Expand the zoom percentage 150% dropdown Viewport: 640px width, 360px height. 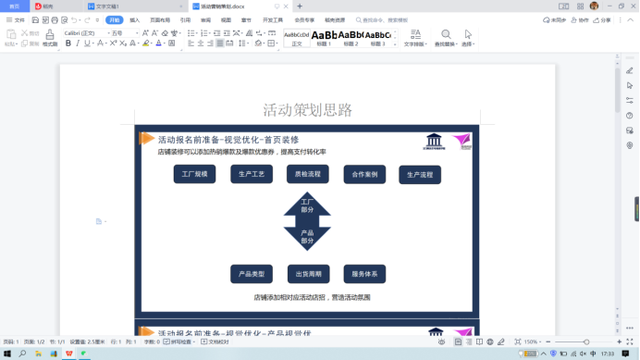click(x=532, y=342)
